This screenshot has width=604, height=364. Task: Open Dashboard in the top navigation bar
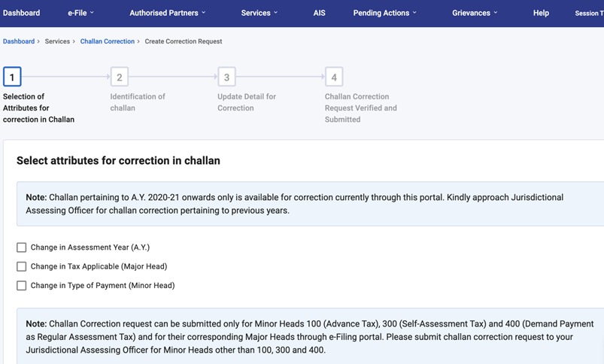coord(22,13)
